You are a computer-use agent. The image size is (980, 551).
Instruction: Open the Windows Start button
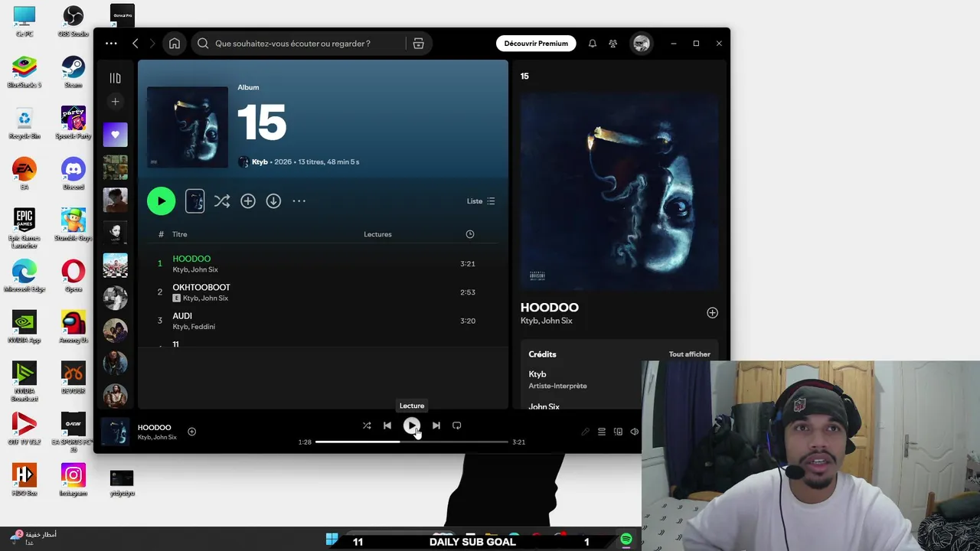[x=332, y=540]
